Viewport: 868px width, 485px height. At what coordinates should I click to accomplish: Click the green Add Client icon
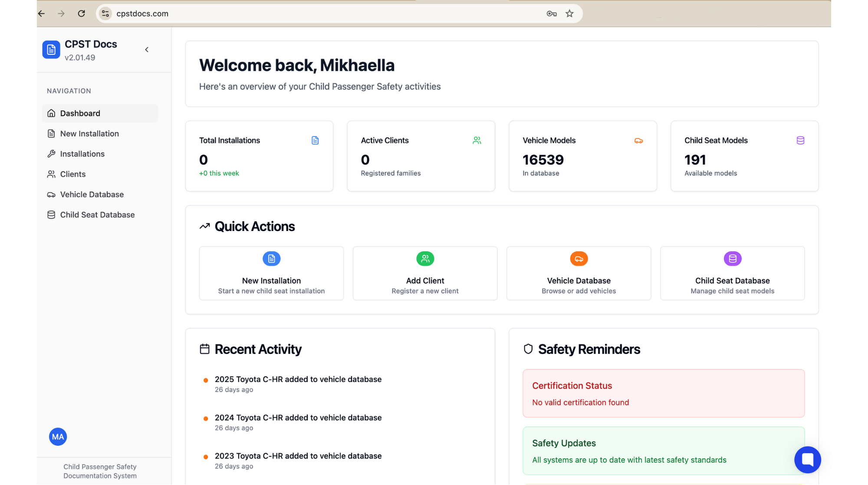click(x=425, y=259)
